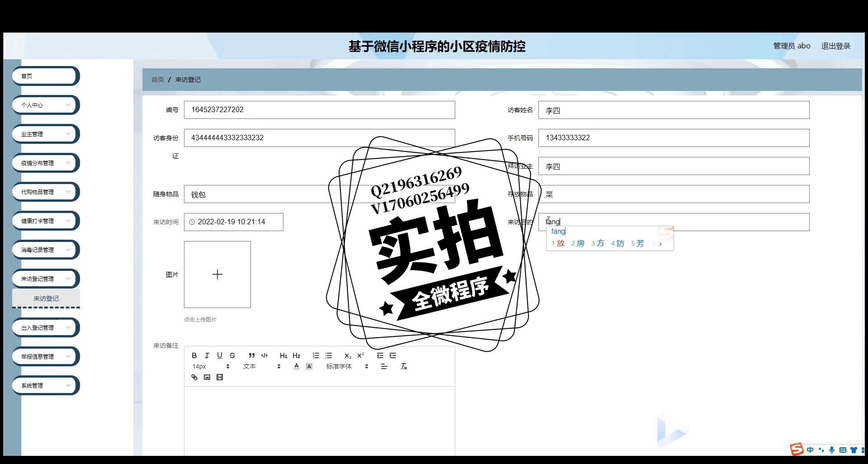
Task: Click the 拜访业主 input field
Action: (674, 166)
